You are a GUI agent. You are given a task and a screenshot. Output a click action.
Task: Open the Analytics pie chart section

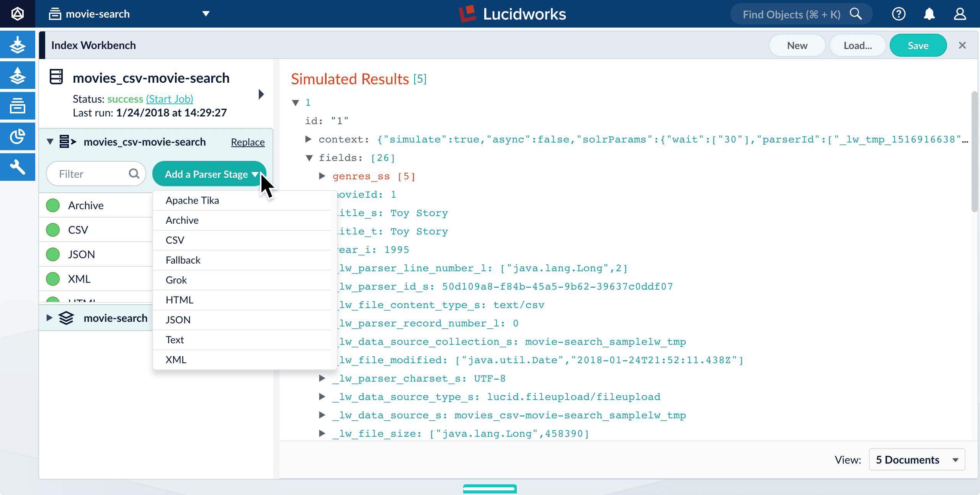pyautogui.click(x=18, y=137)
